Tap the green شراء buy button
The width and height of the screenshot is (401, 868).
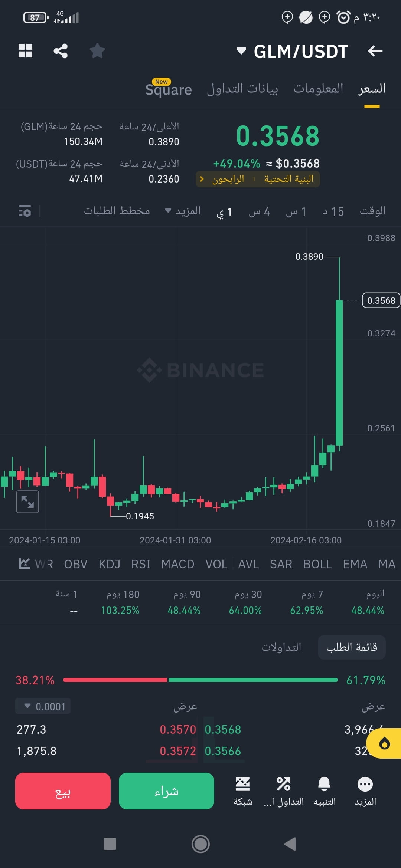coord(166,790)
